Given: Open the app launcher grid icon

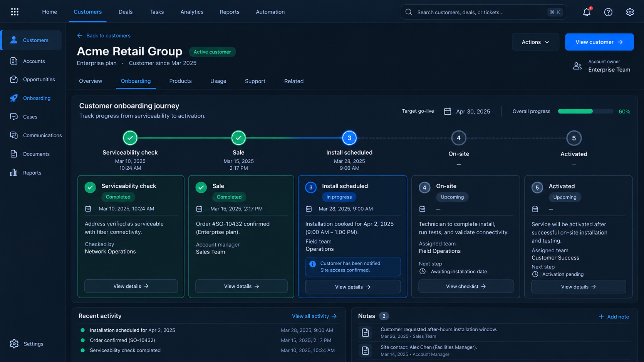Looking at the screenshot, I should (x=15, y=12).
